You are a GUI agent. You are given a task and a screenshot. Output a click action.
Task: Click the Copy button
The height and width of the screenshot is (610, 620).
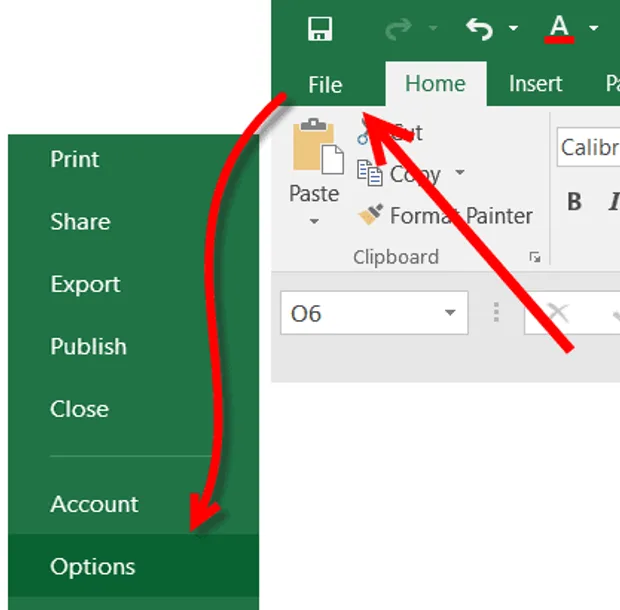point(399,174)
